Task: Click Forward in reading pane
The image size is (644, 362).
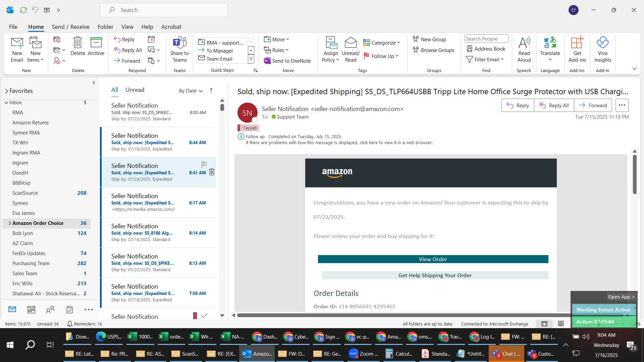Action: click(x=593, y=105)
